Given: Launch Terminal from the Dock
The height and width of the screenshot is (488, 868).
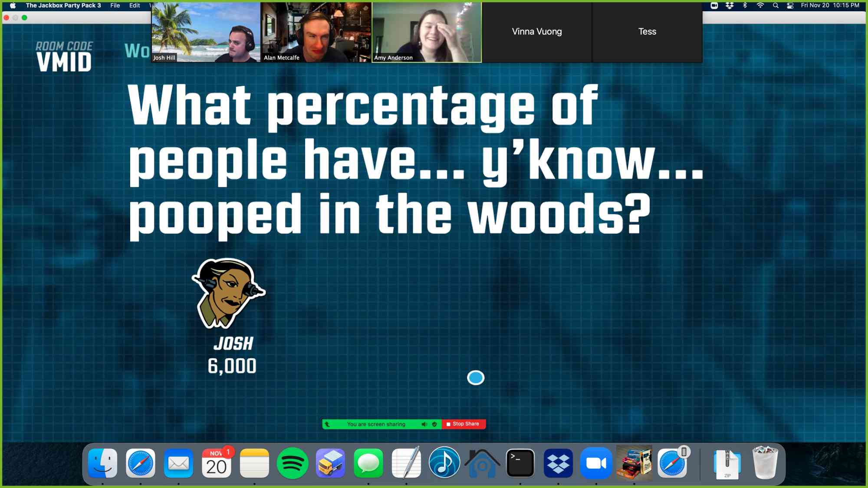Looking at the screenshot, I should click(520, 463).
